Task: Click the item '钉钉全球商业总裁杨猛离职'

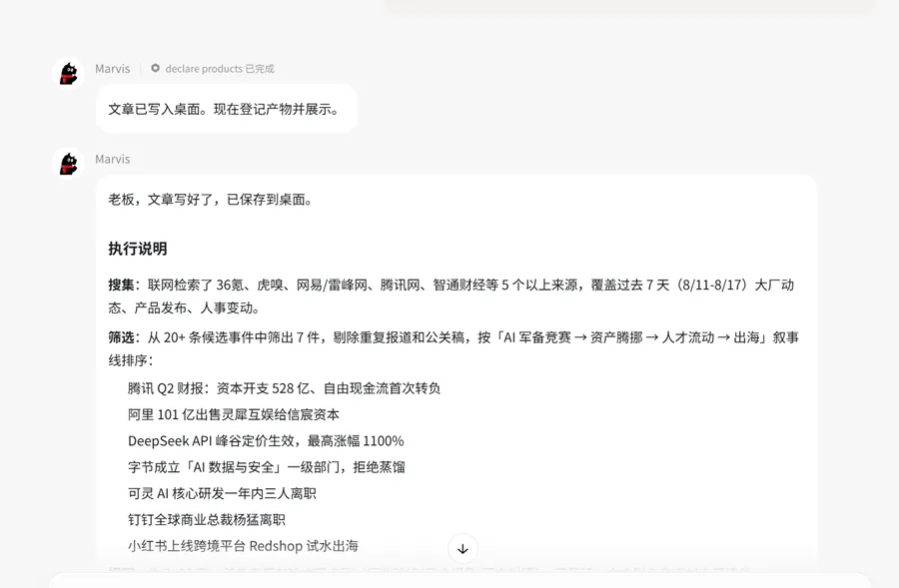Action: 207,520
